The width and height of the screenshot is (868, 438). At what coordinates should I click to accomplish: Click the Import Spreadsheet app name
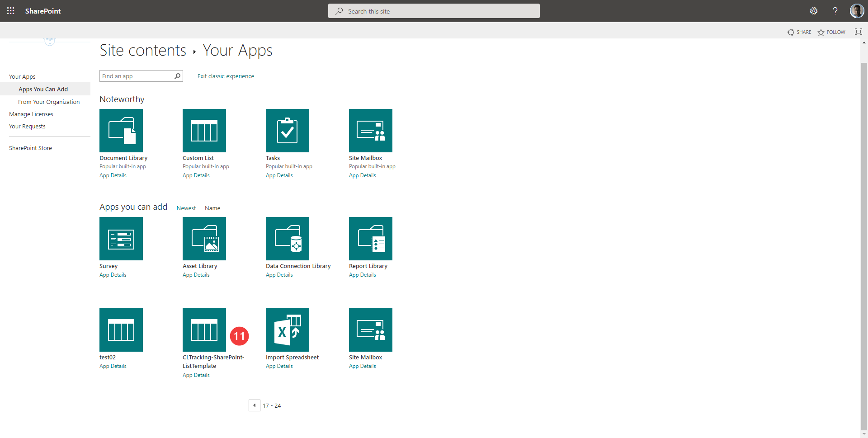click(292, 358)
